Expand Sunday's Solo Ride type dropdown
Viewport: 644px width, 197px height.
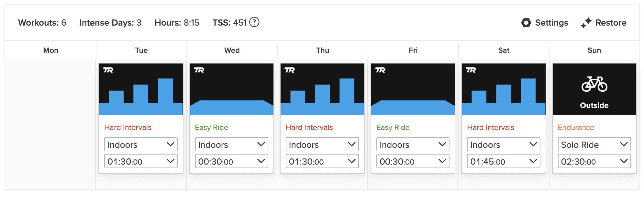point(594,145)
